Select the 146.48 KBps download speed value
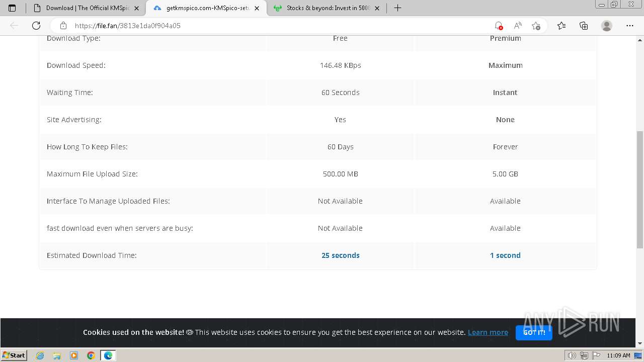The image size is (644, 362). coord(341,65)
